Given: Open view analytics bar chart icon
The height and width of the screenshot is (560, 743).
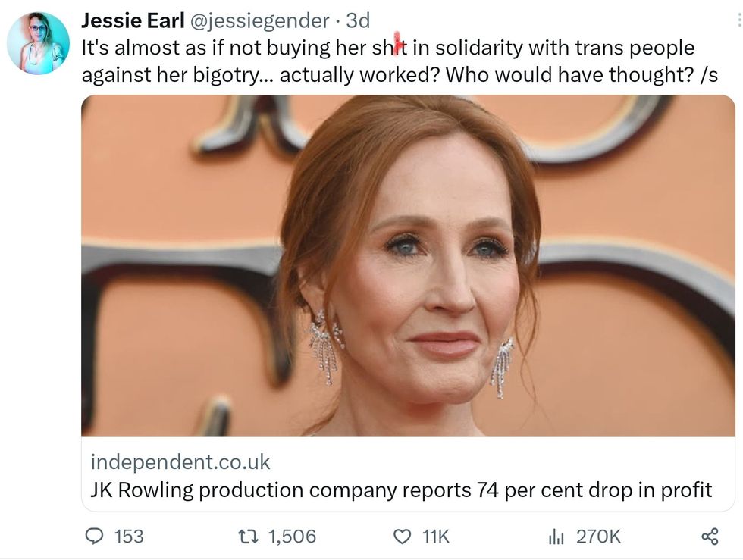Looking at the screenshot, I should click(556, 537).
